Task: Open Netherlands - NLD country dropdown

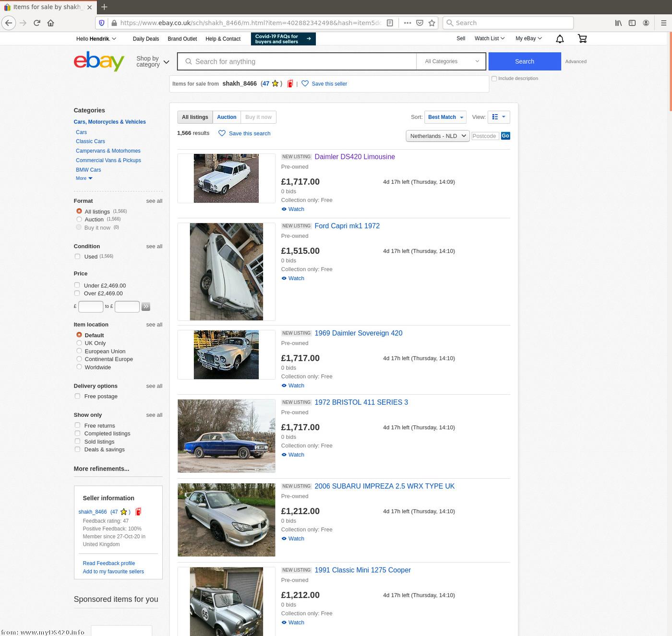Action: 437,136
